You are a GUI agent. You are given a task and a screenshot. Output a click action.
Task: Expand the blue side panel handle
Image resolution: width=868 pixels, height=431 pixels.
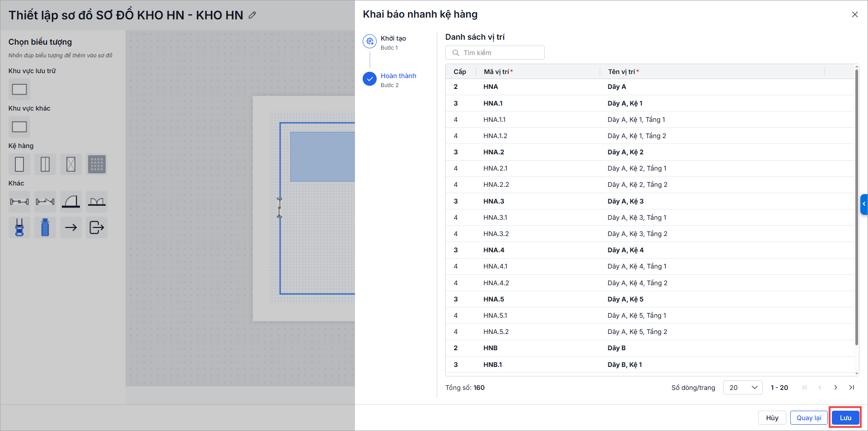tap(864, 204)
